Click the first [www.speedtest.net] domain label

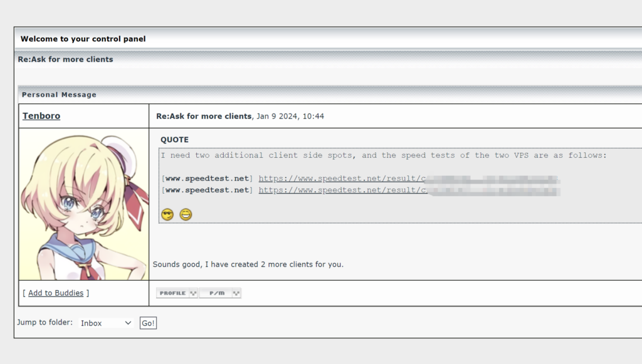point(207,179)
